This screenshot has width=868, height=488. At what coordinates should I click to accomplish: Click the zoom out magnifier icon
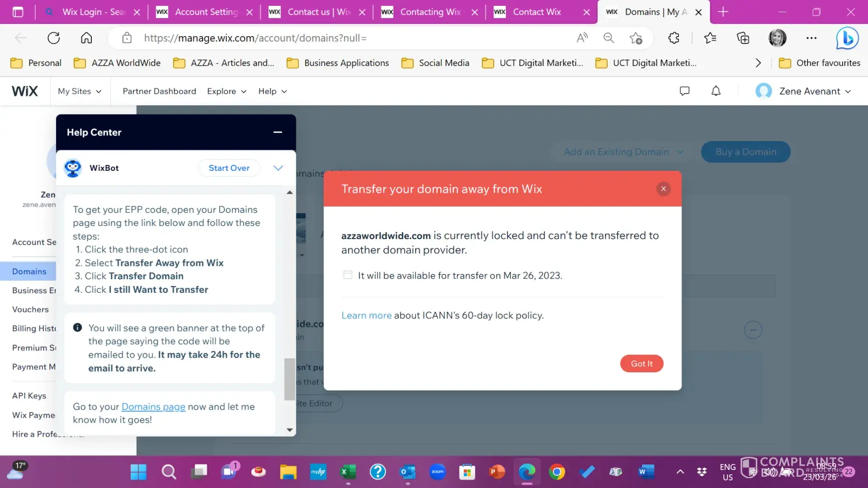click(x=609, y=38)
